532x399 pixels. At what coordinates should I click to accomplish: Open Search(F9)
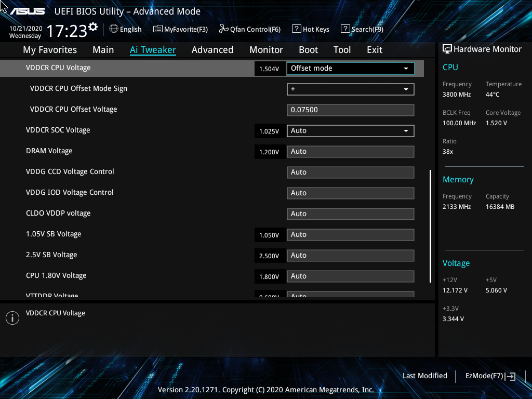362,29
